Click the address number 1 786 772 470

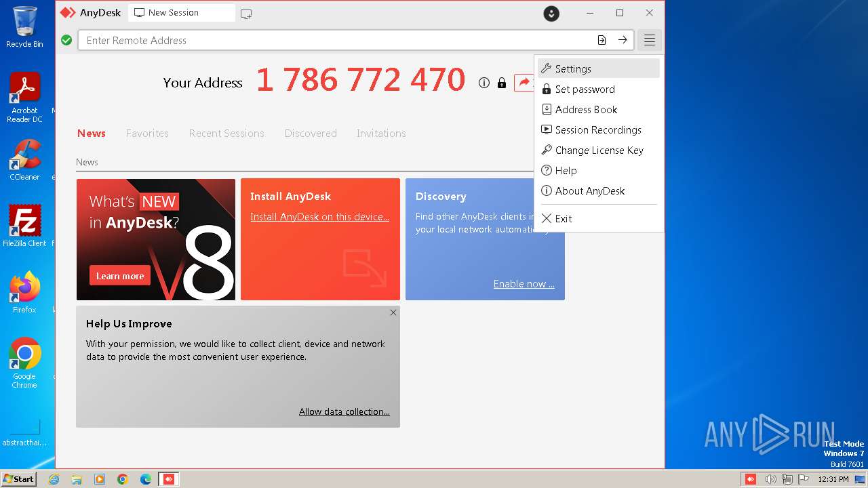pos(361,80)
